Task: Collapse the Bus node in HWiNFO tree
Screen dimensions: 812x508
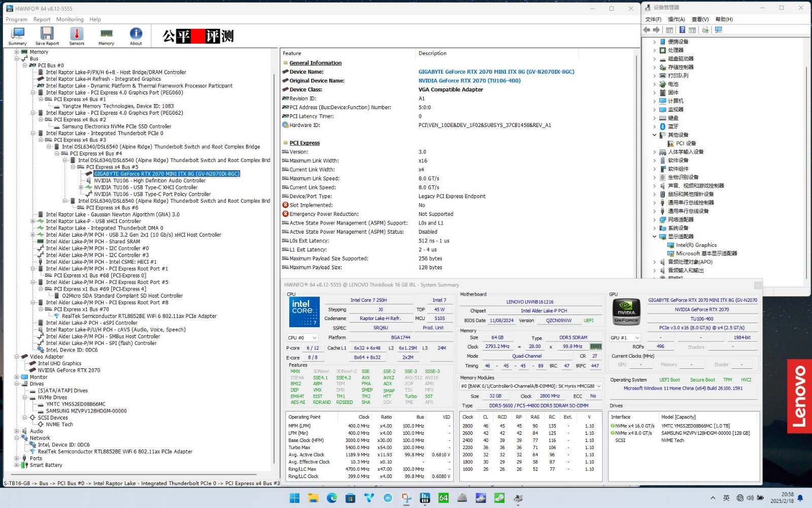Action: [x=17, y=58]
